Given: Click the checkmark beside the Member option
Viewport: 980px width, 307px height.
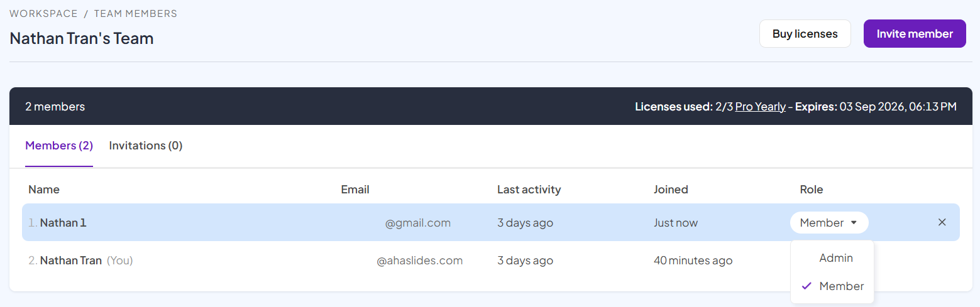Looking at the screenshot, I should point(807,286).
